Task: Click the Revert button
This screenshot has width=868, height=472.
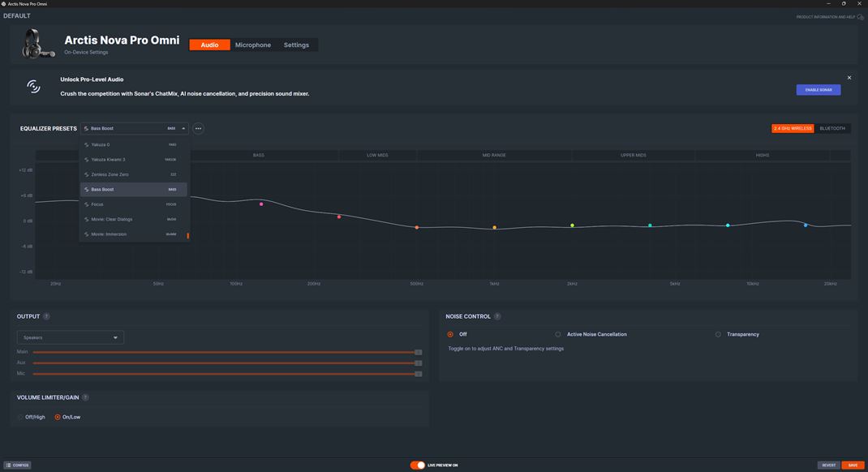Action: click(x=829, y=466)
